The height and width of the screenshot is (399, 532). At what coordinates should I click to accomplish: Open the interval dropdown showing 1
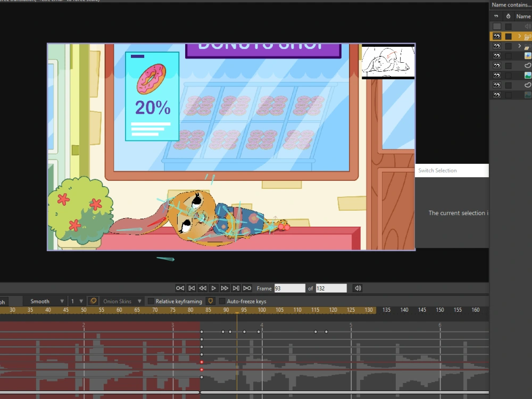click(x=76, y=301)
